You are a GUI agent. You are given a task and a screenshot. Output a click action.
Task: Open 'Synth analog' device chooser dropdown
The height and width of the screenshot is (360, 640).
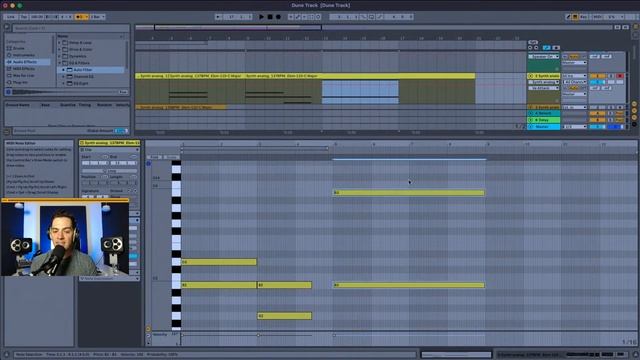coord(543,82)
